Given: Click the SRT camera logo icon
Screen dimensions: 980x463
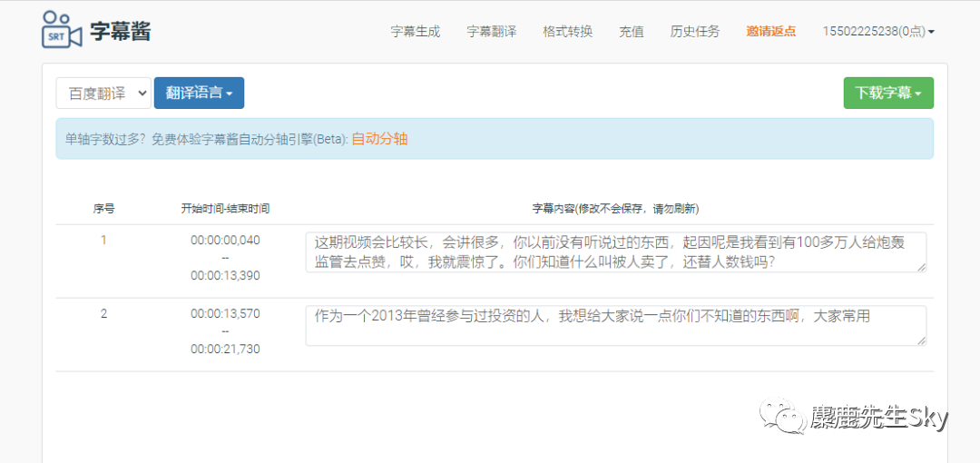Looking at the screenshot, I should (62, 31).
